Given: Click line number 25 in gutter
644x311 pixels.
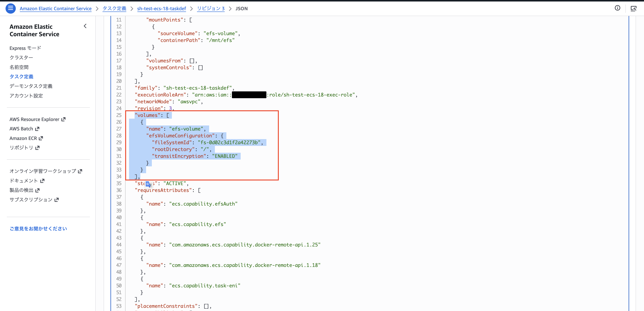Looking at the screenshot, I should point(119,115).
